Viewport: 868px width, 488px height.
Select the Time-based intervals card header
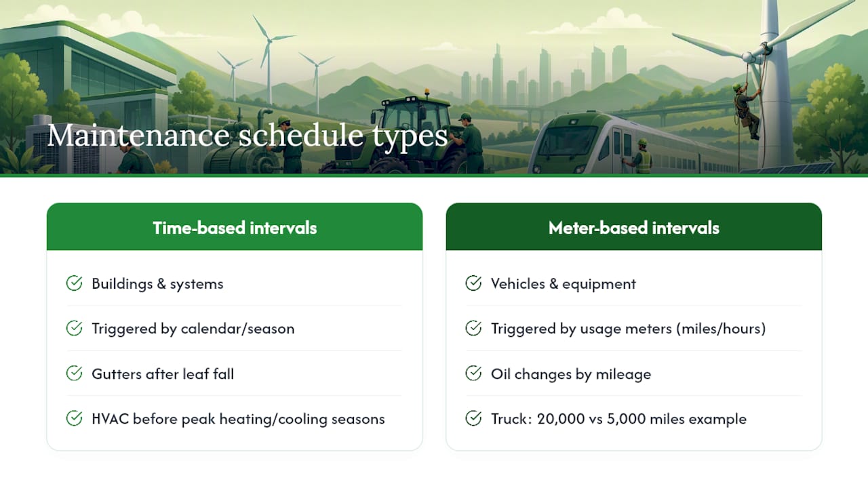tap(235, 227)
